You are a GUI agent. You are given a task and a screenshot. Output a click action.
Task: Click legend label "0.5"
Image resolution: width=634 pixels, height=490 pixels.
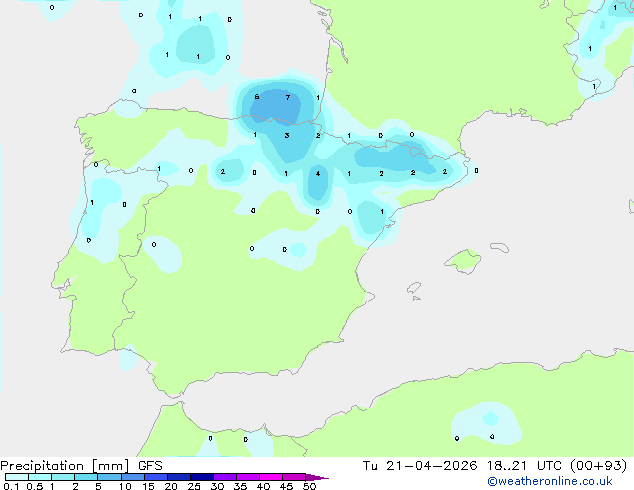[x=35, y=486]
